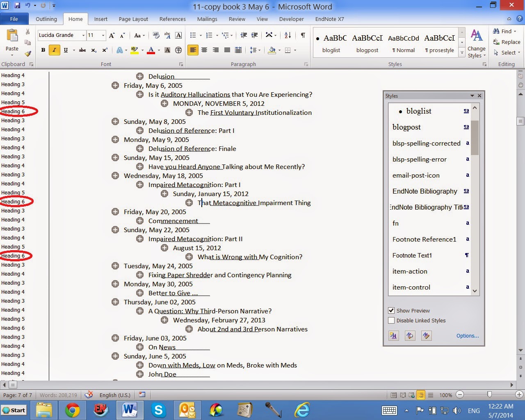The image size is (525, 420).
Task: Toggle bold formatting in Font group
Action: (43, 50)
